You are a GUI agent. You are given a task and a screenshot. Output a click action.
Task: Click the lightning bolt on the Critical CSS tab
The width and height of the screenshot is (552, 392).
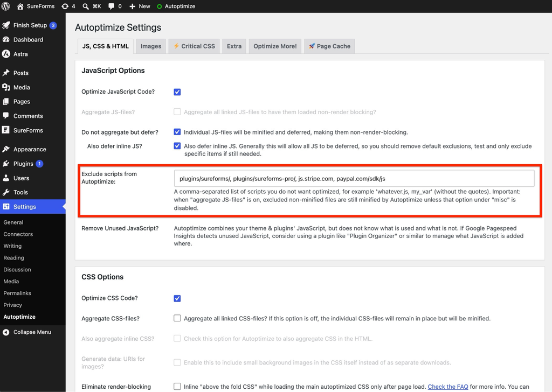176,46
